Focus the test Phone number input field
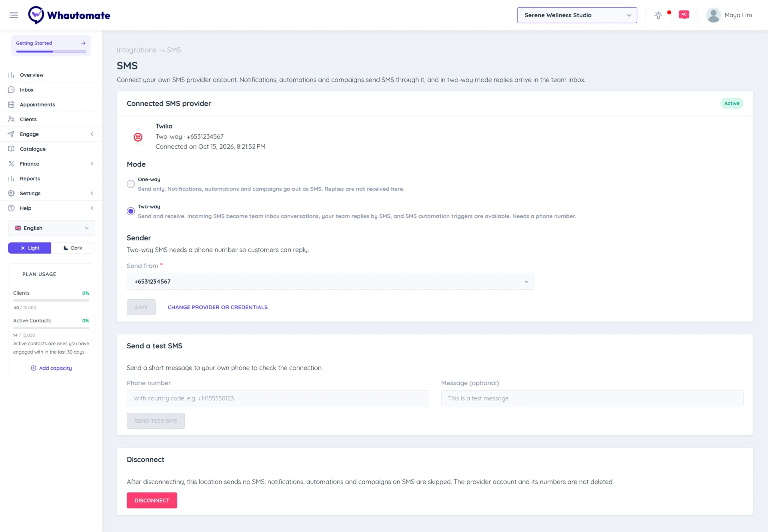This screenshot has width=768, height=532. point(278,398)
